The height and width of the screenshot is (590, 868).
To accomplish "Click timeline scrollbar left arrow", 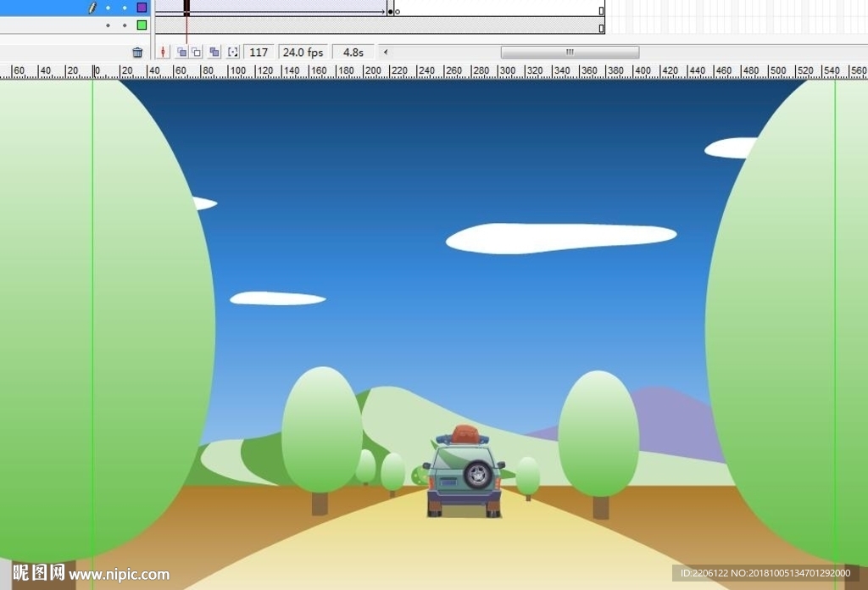I will pos(387,53).
